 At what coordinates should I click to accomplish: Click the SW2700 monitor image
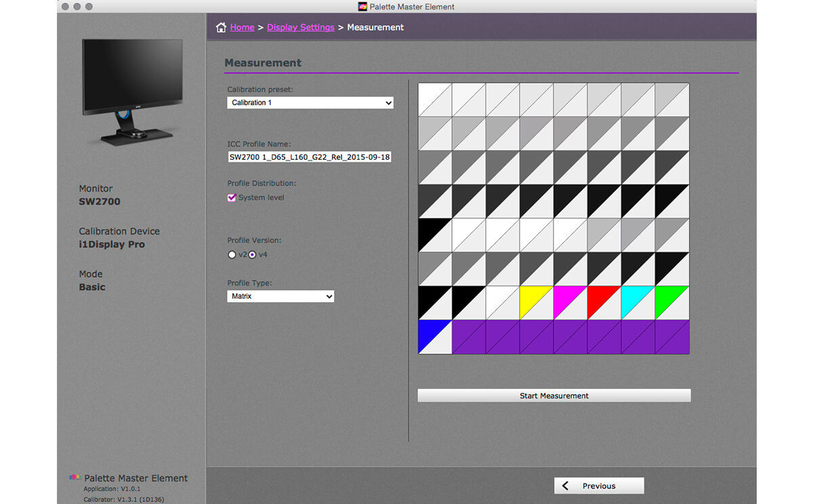(132, 91)
